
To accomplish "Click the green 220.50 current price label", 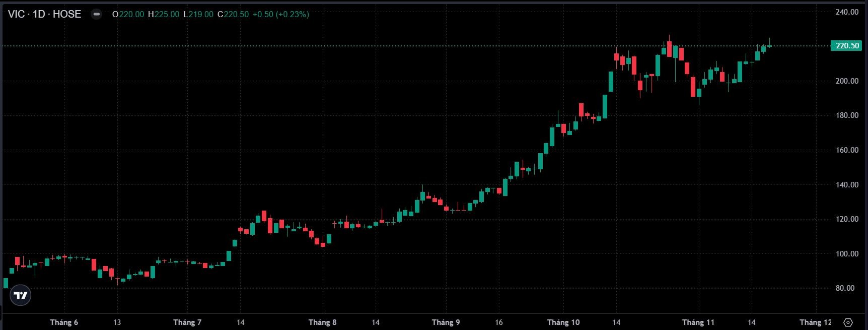I will click(x=847, y=46).
